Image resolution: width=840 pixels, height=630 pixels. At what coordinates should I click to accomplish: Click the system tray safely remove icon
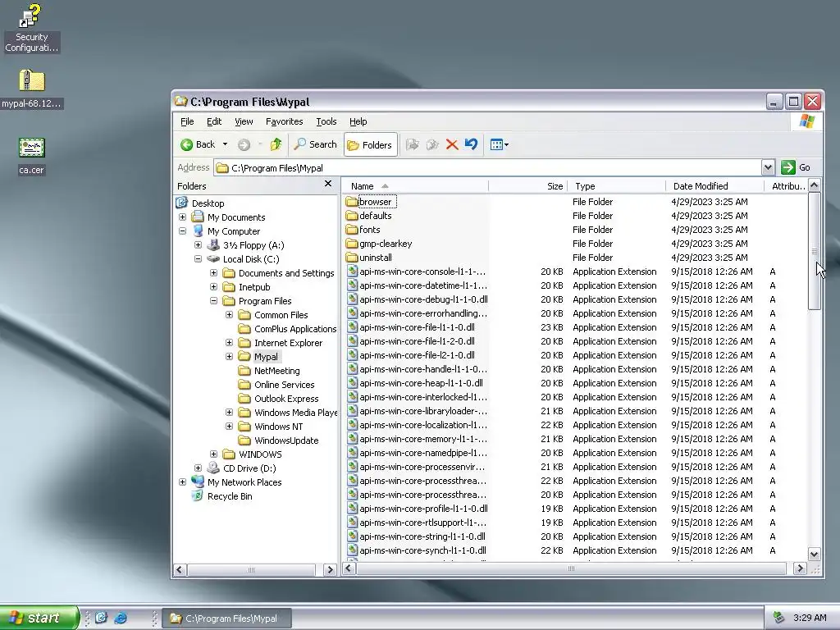[x=779, y=618]
